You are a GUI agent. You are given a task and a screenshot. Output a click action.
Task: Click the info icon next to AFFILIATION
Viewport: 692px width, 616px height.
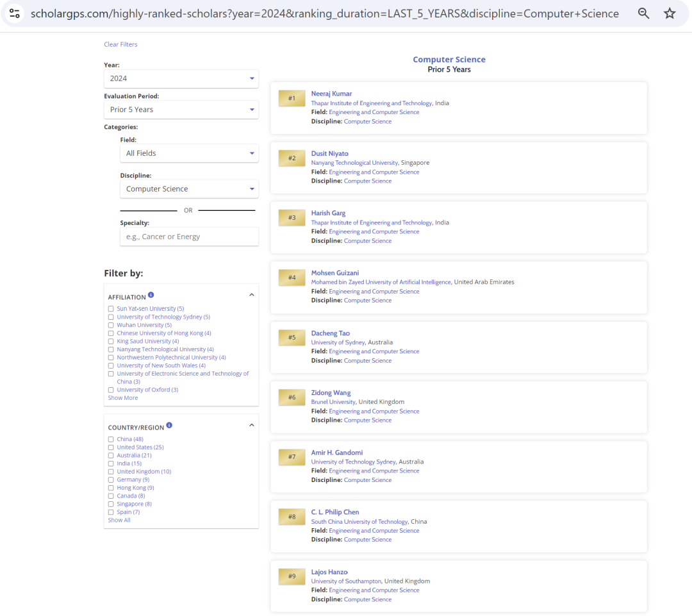tap(151, 295)
